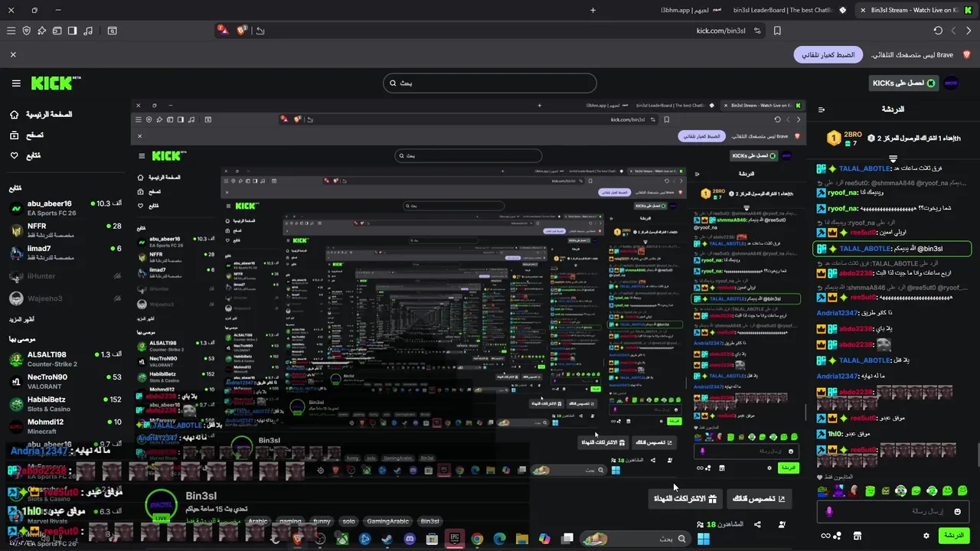Open the Kick hamburger menu on the main page
This screenshot has width=980, height=551.
[16, 83]
